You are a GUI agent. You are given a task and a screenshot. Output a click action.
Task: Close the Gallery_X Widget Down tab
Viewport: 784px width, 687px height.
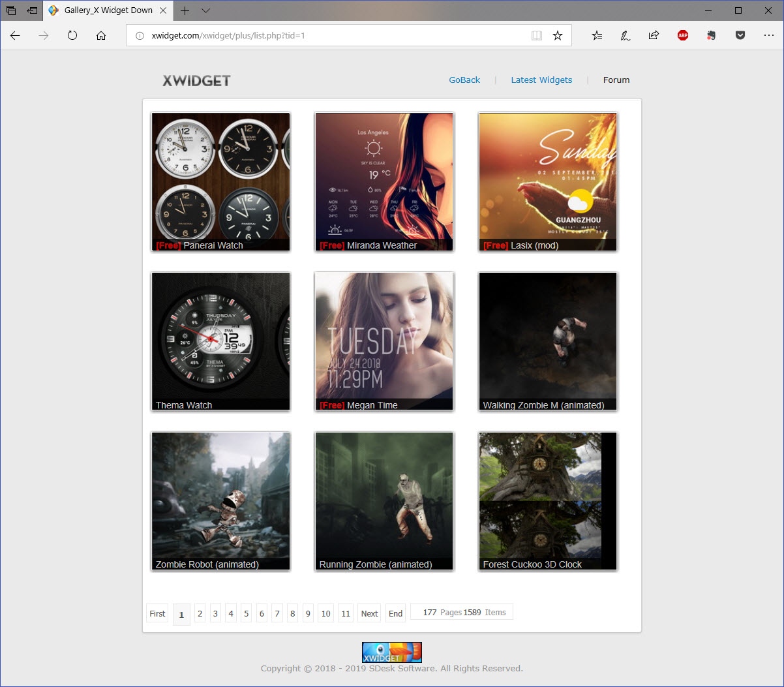point(163,10)
